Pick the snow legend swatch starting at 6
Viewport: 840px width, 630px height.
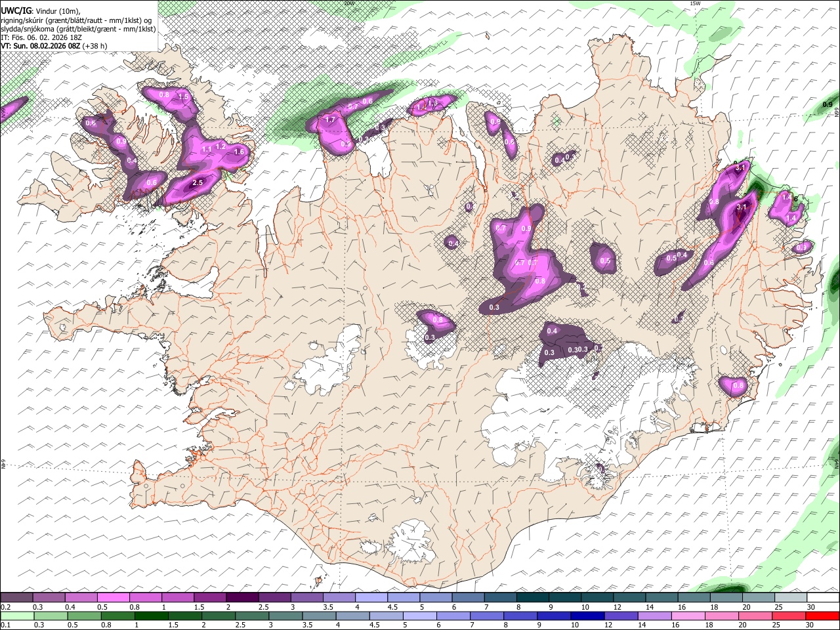(468, 598)
